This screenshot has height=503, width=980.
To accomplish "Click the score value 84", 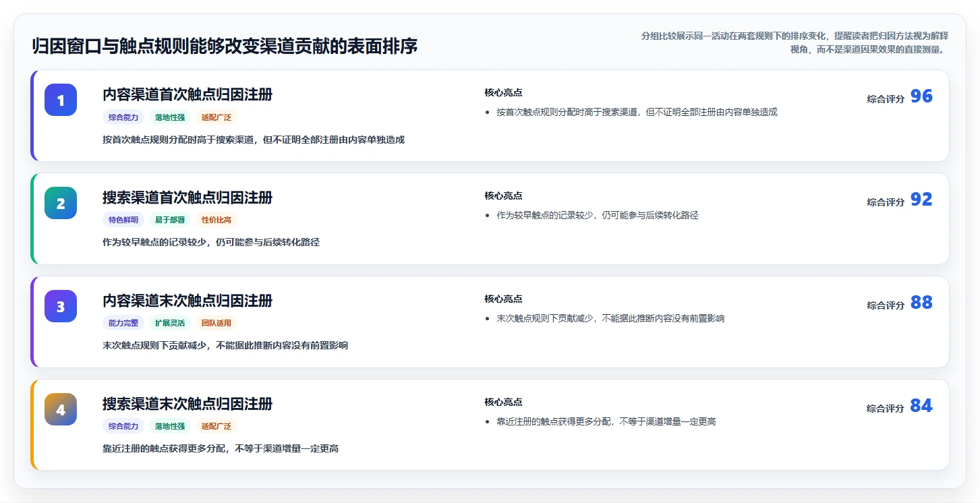I will point(921,406).
